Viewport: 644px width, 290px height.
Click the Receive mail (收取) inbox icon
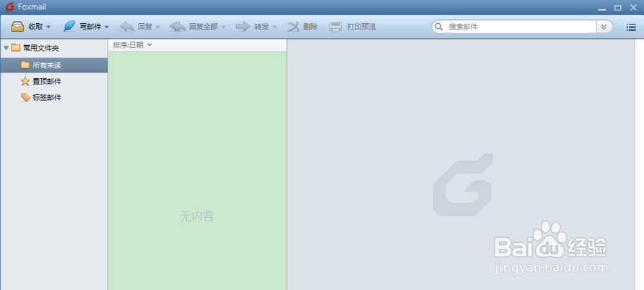tap(17, 26)
